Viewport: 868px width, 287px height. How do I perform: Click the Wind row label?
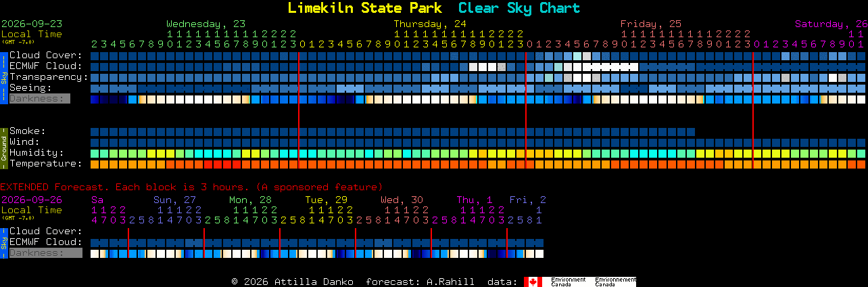(24, 142)
